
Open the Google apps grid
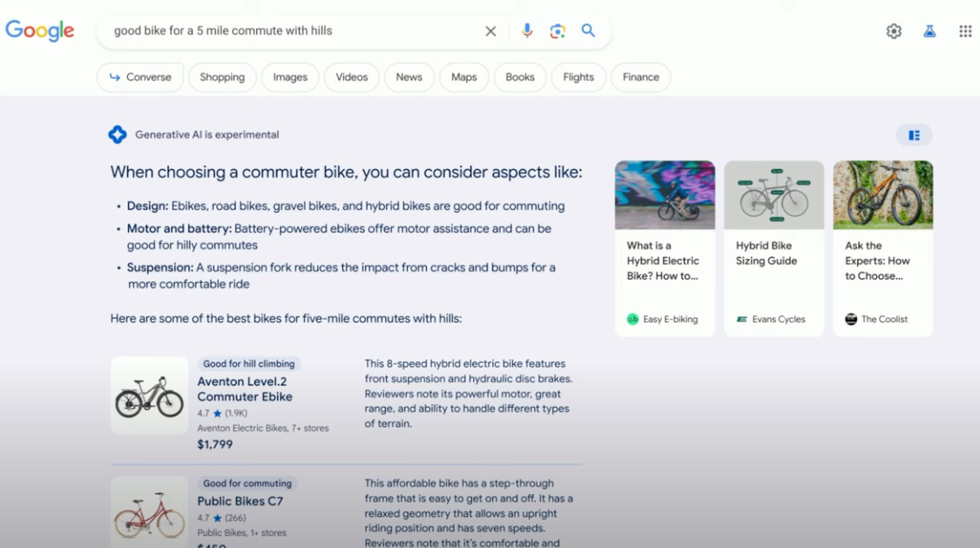pyautogui.click(x=965, y=31)
